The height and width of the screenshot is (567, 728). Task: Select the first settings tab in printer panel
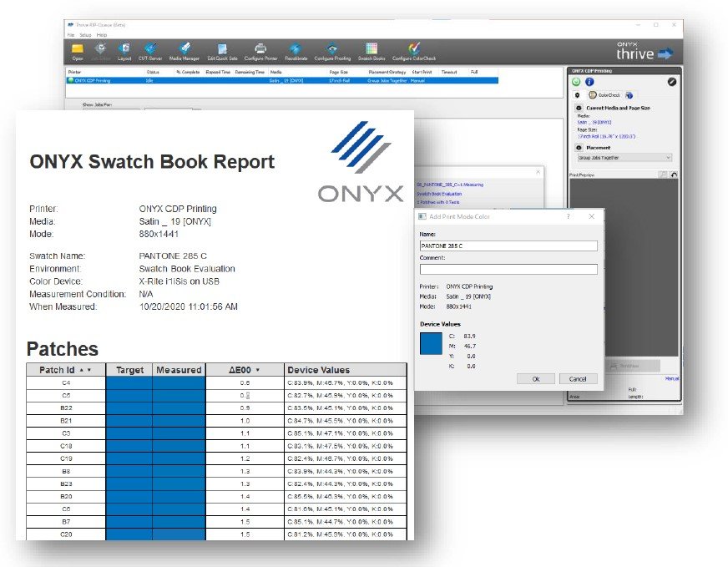578,94
